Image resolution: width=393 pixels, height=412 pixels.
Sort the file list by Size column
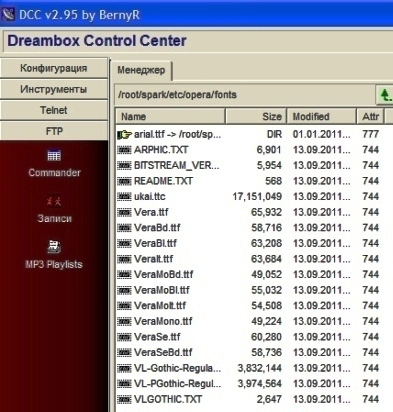click(256, 117)
